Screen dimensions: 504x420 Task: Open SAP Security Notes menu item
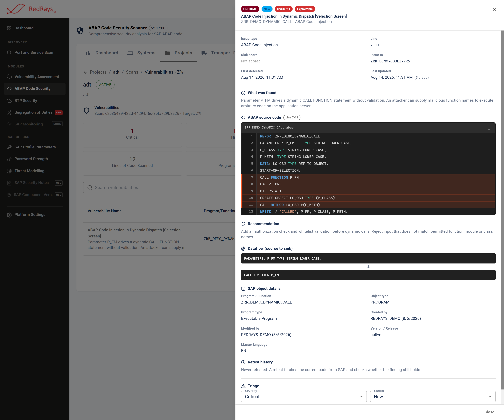tap(35, 183)
